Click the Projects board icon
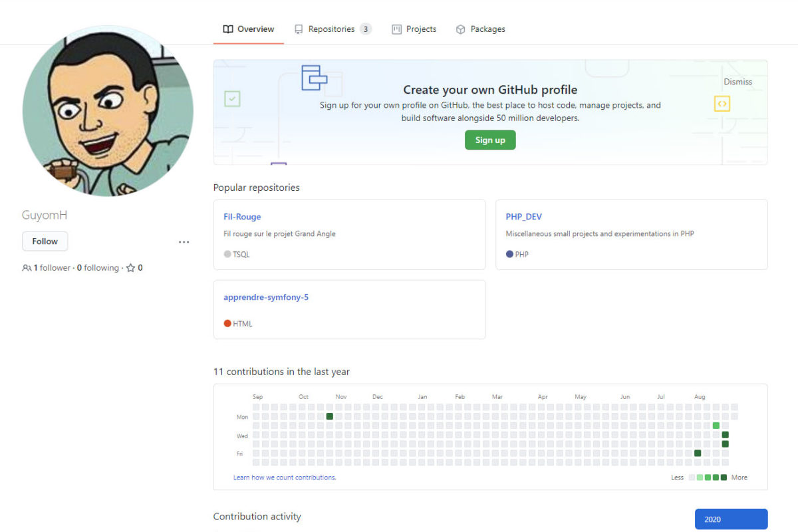 pos(396,29)
